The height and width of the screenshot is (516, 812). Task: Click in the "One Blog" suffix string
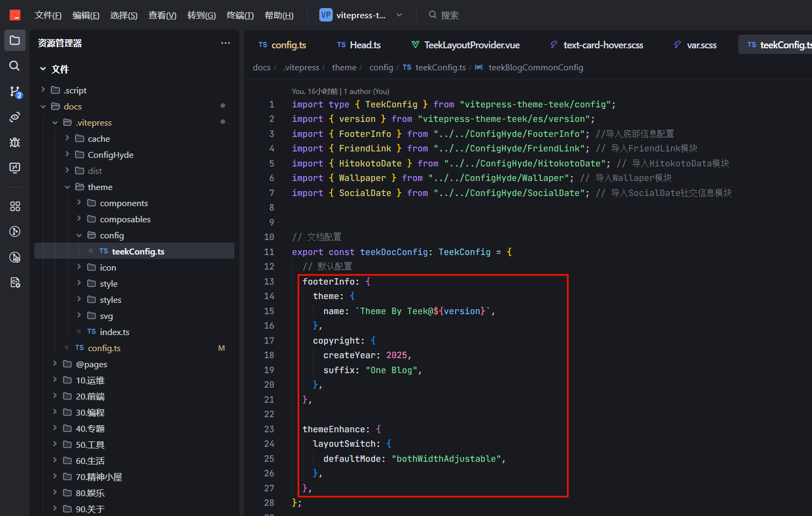tap(391, 370)
